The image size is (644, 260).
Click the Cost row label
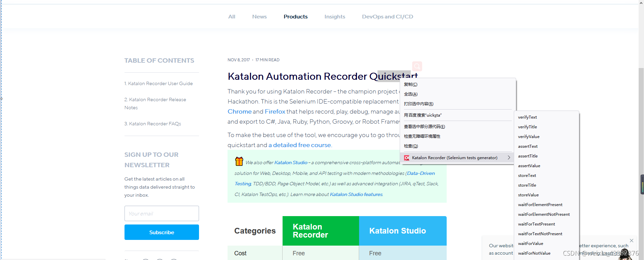(x=240, y=253)
